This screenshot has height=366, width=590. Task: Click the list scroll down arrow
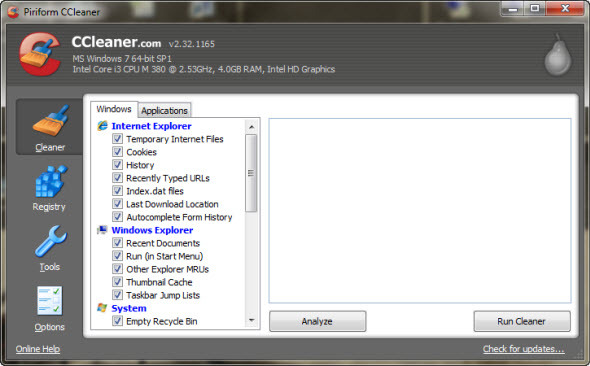pos(251,320)
